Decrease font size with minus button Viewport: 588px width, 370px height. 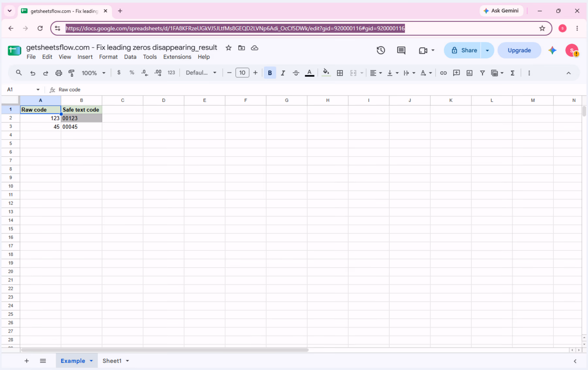point(229,73)
